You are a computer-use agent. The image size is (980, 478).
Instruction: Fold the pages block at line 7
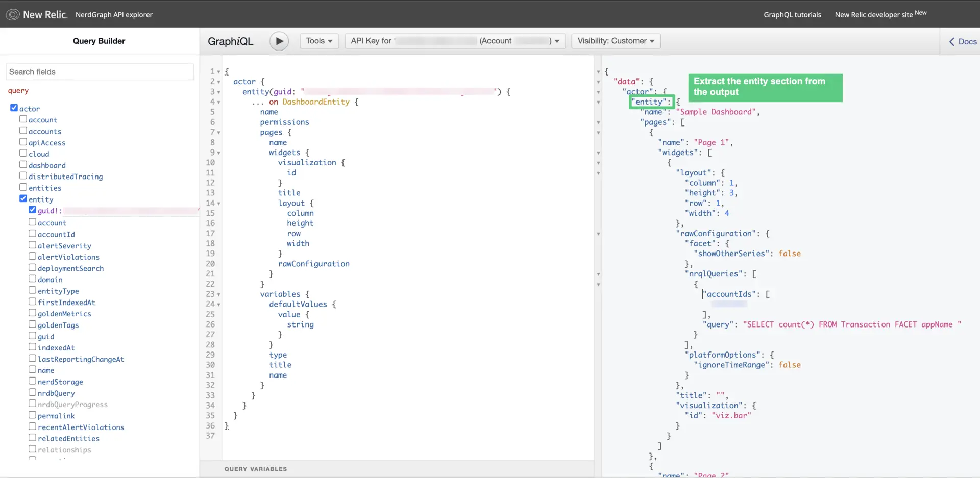219,133
